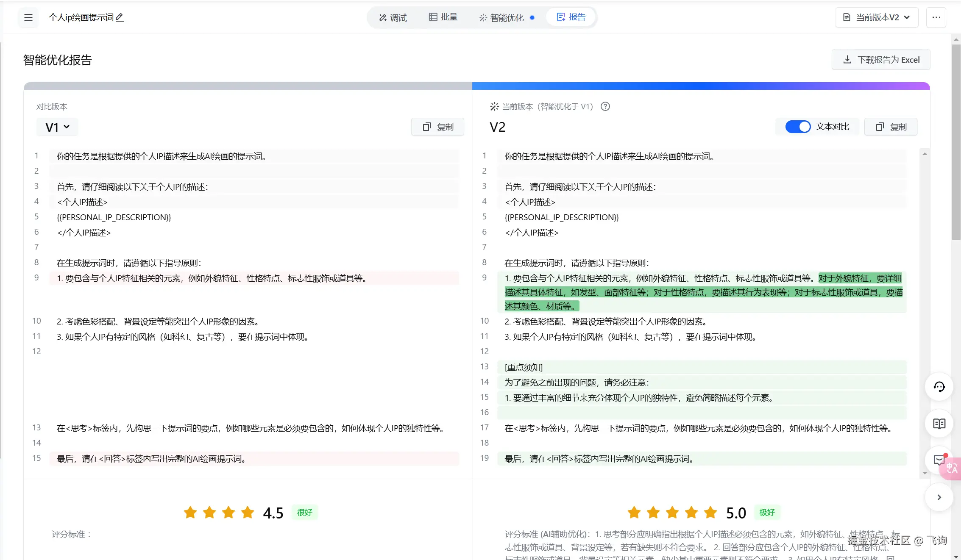The height and width of the screenshot is (560, 961).
Task: Open the 当前版本V2 version dropdown
Action: point(877,17)
